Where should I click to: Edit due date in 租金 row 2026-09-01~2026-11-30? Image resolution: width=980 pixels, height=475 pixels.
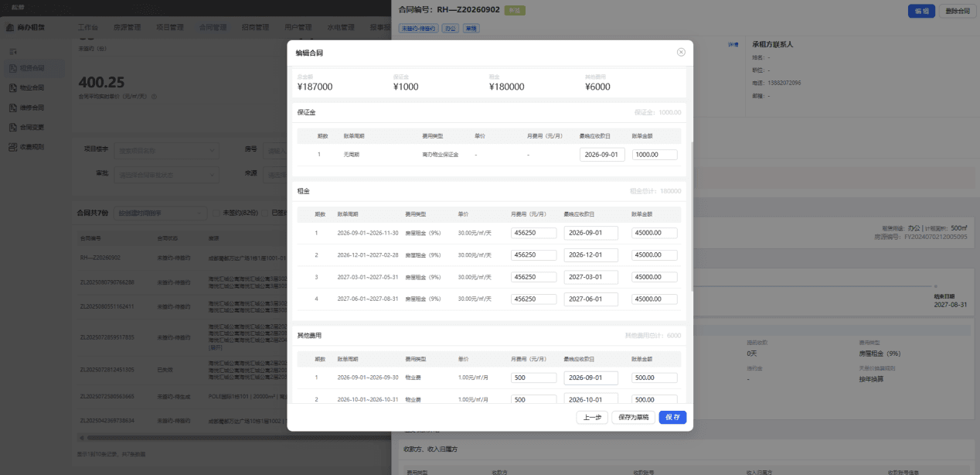pos(591,233)
